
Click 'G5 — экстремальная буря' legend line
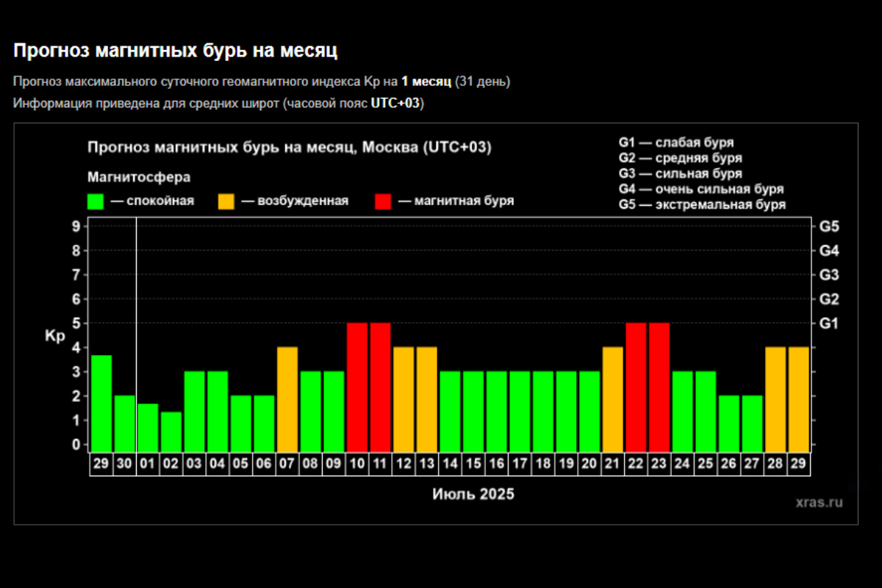[703, 205]
